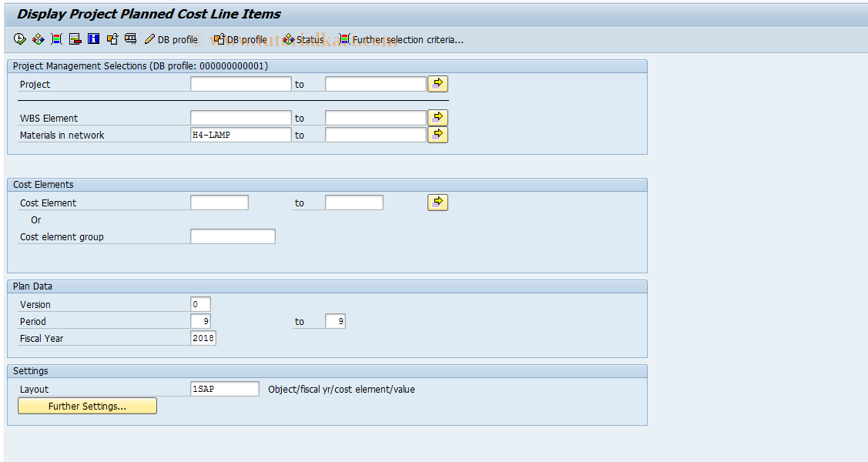Open the blue information icon
The width and height of the screenshot is (868, 462).
[93, 38]
